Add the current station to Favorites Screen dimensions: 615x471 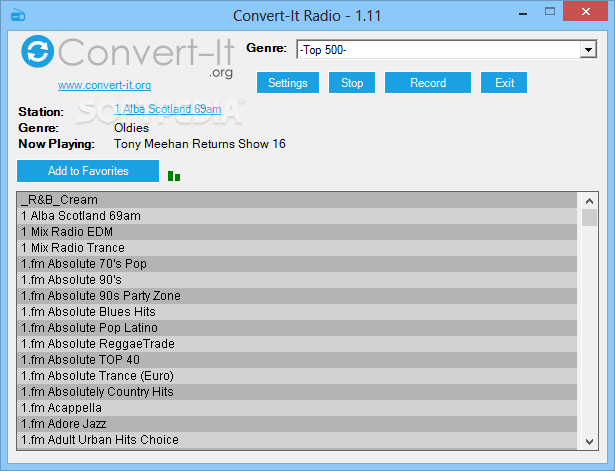click(x=88, y=171)
